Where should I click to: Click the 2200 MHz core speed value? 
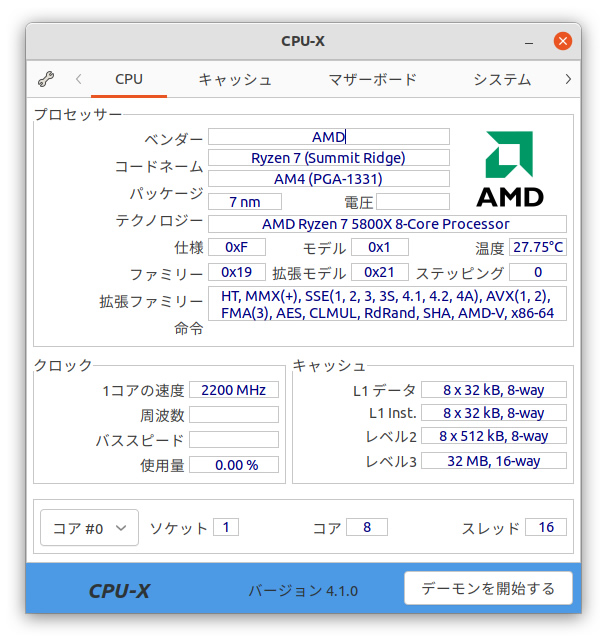point(234,390)
